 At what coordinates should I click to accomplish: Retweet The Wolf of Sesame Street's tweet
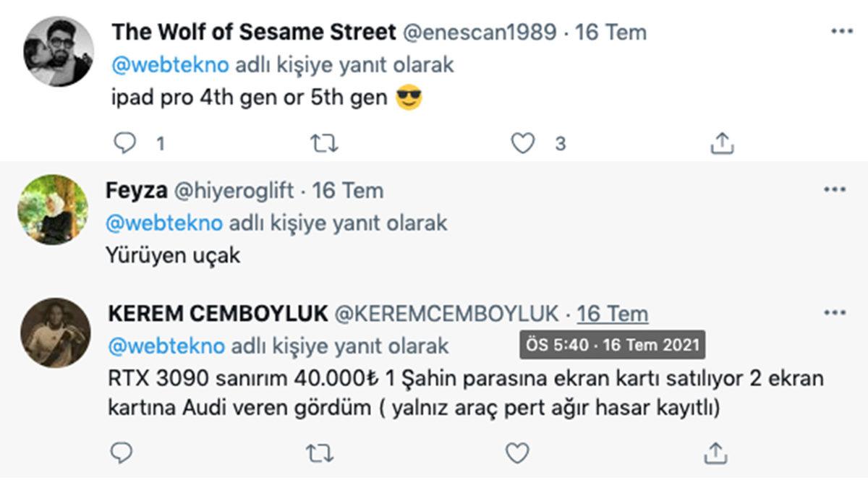(324, 143)
